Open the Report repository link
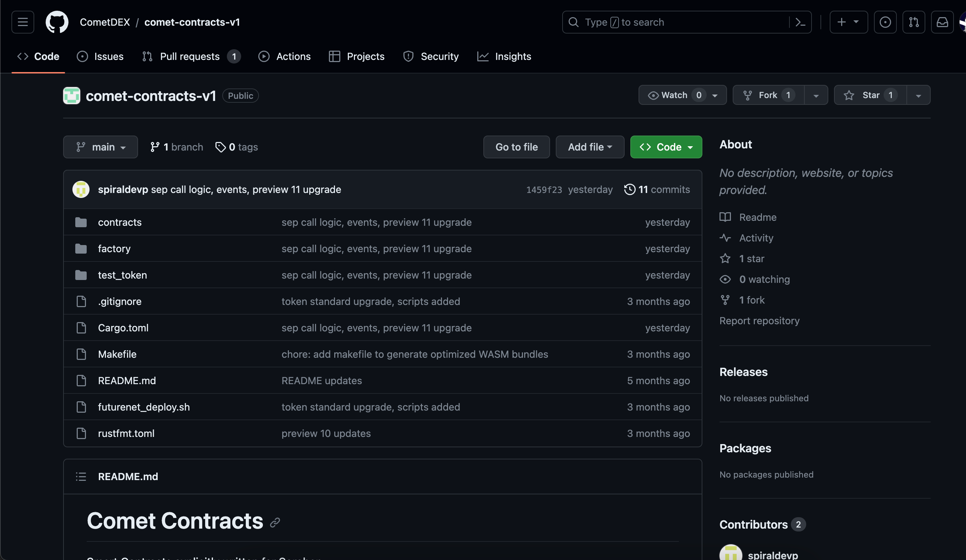 point(759,320)
